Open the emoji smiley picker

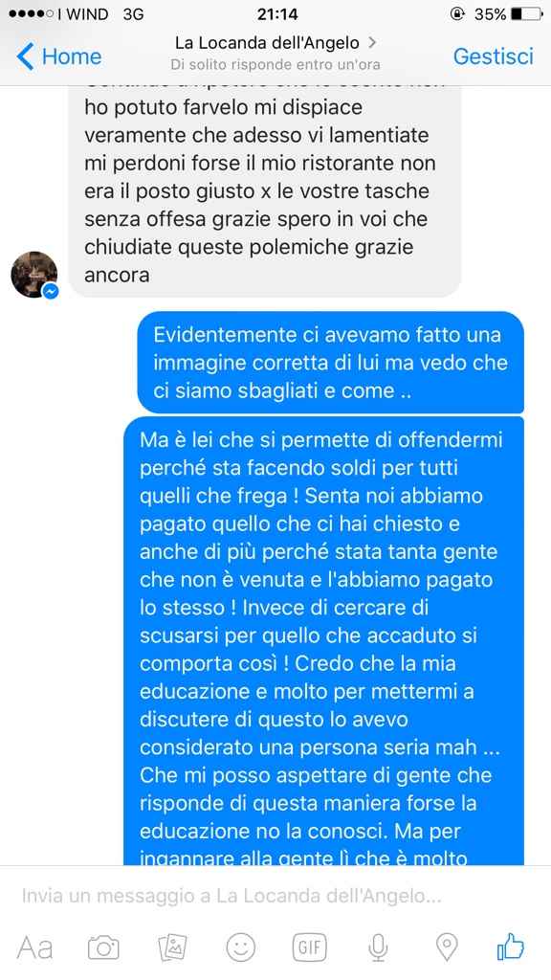tap(240, 947)
